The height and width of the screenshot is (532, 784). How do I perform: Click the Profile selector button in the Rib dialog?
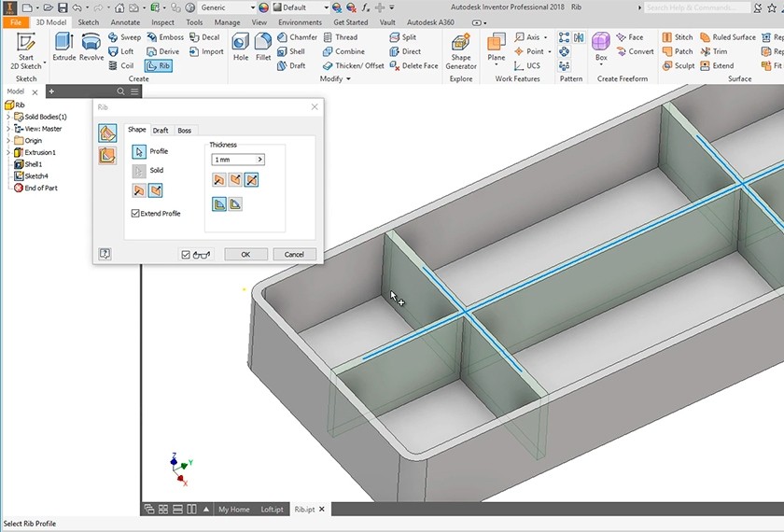click(x=139, y=151)
